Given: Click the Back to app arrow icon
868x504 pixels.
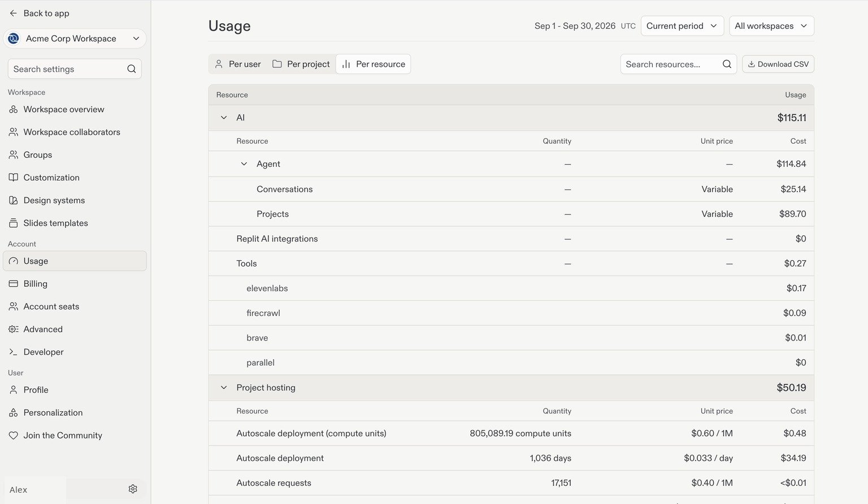Looking at the screenshot, I should tap(14, 13).
